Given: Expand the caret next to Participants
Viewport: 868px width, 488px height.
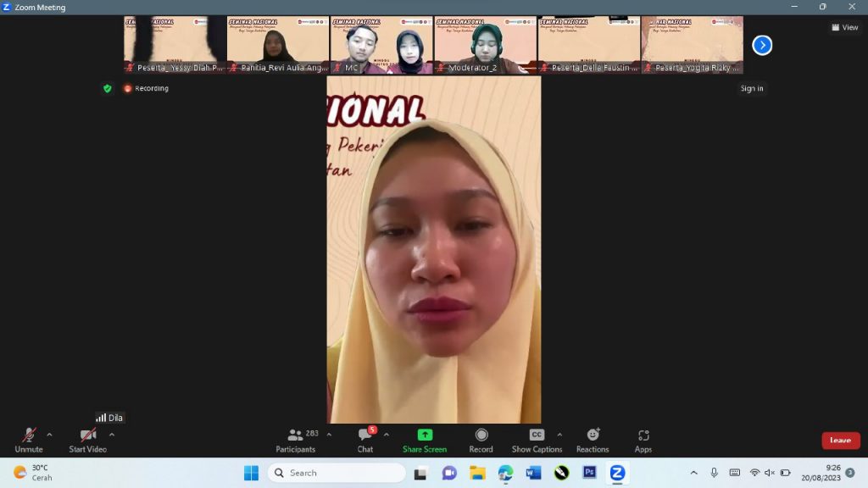Looking at the screenshot, I should (329, 435).
